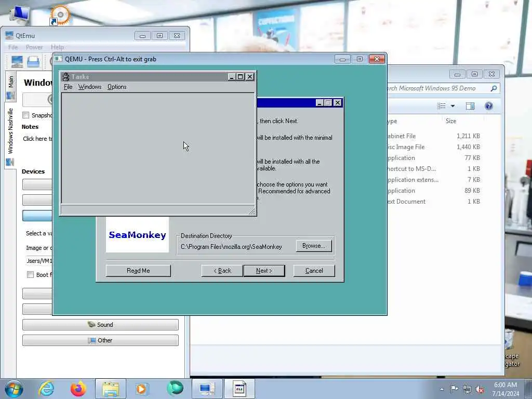Open the QtEmu Help menu

pyautogui.click(x=57, y=47)
